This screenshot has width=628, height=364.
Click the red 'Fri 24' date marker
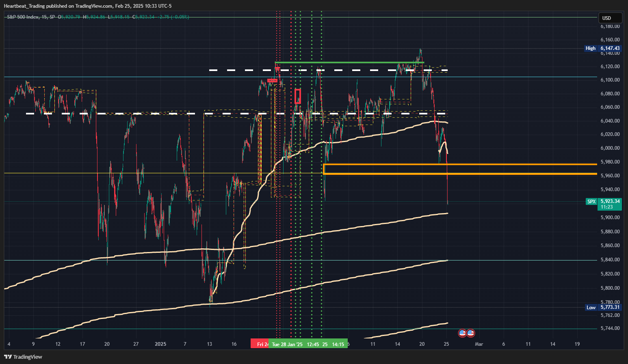[260, 344]
